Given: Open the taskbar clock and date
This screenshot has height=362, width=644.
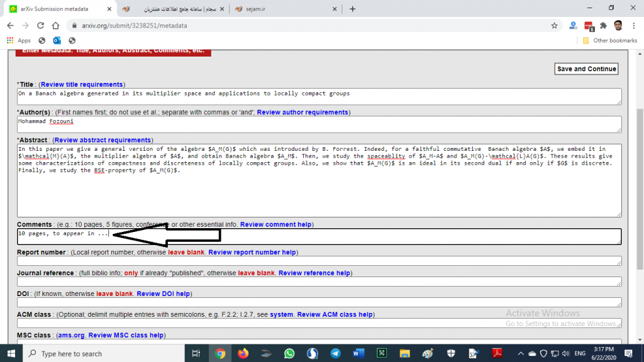Looking at the screenshot, I should coord(604,353).
